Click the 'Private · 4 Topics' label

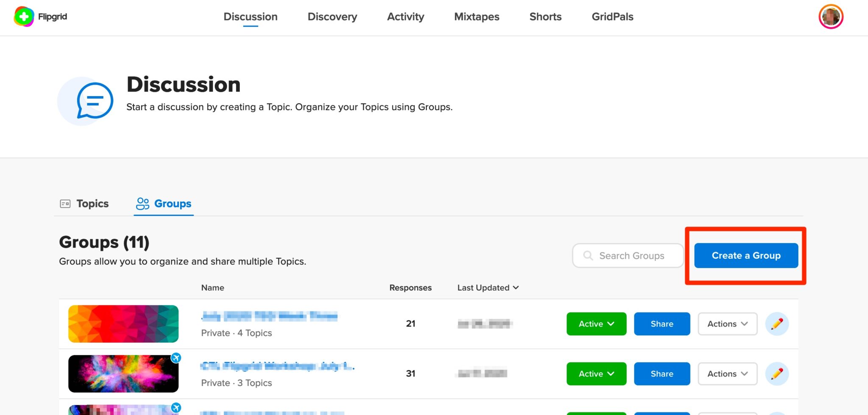point(236,333)
